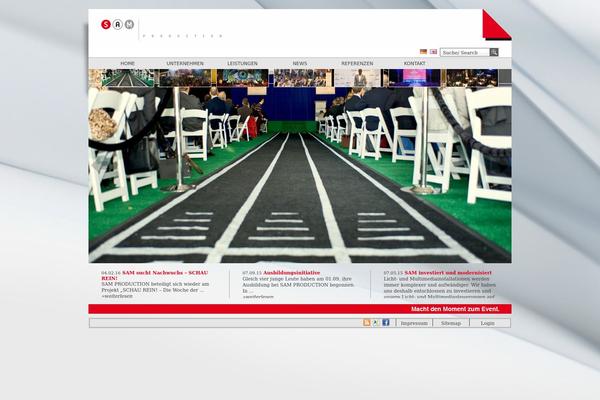Open the RSS feed icon in footer
600x400 pixels.
(x=367, y=323)
